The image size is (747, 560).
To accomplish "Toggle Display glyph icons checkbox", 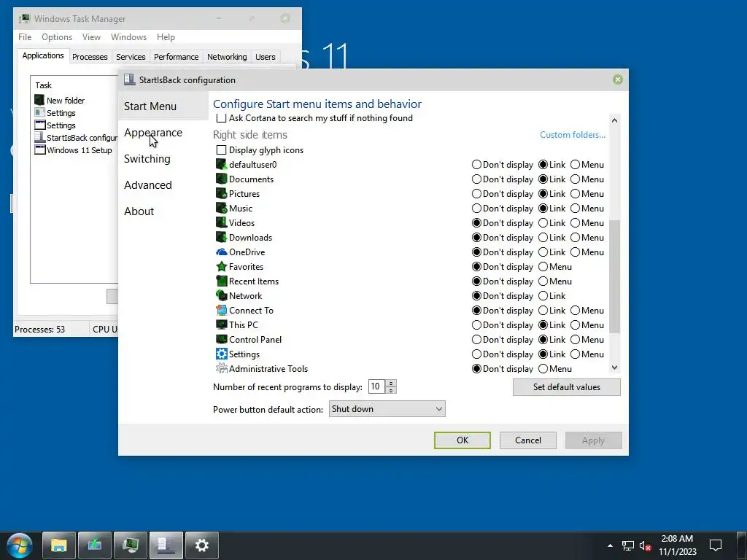I will 221,150.
